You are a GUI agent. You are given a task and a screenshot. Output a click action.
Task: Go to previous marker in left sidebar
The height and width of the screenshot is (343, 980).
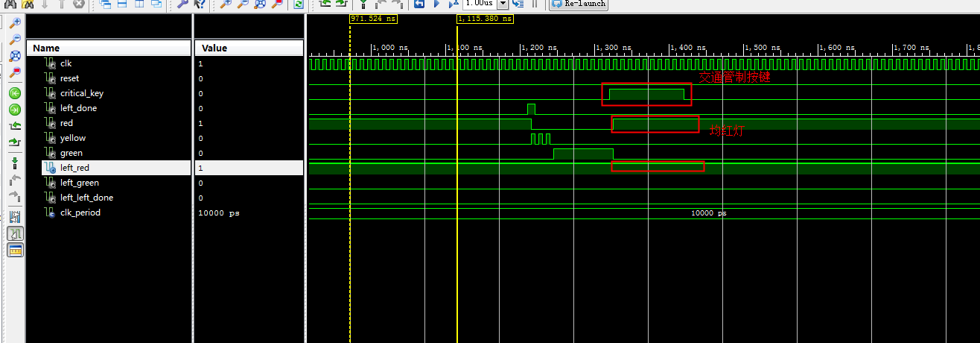(14, 180)
